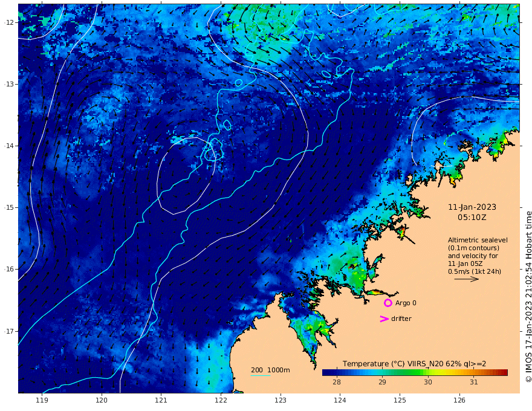Viewport: 532px width, 411px height.
Task: Click the 30 degree colorbar tick label
Action: coord(428,382)
